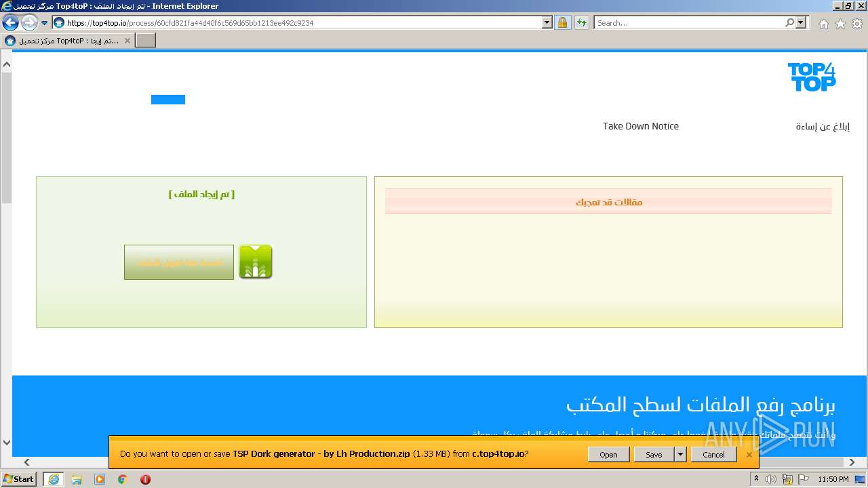This screenshot has height=488, width=868.
Task: Click the green file download button
Action: tap(179, 262)
